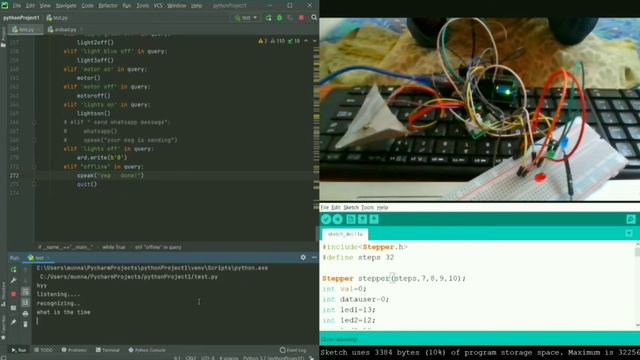Open Terminal tool window tab
The width and height of the screenshot is (640, 360).
coord(107,350)
